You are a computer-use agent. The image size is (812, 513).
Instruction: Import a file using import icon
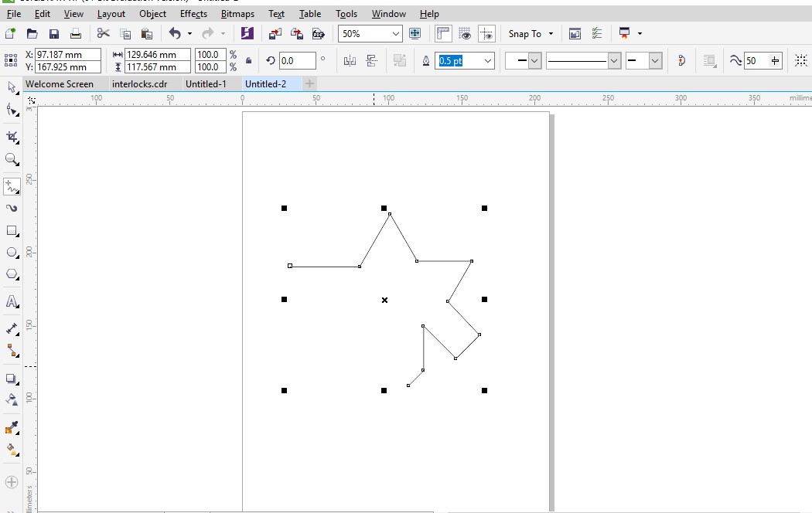[275, 34]
